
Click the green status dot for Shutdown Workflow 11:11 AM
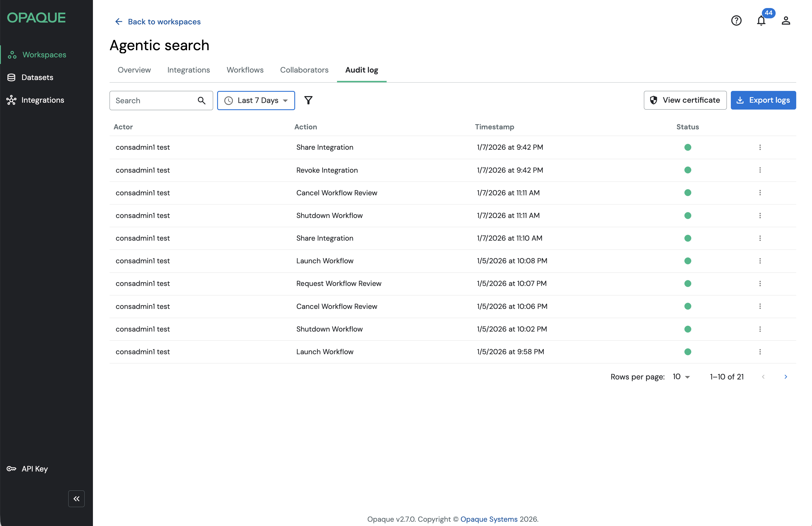coord(688,216)
